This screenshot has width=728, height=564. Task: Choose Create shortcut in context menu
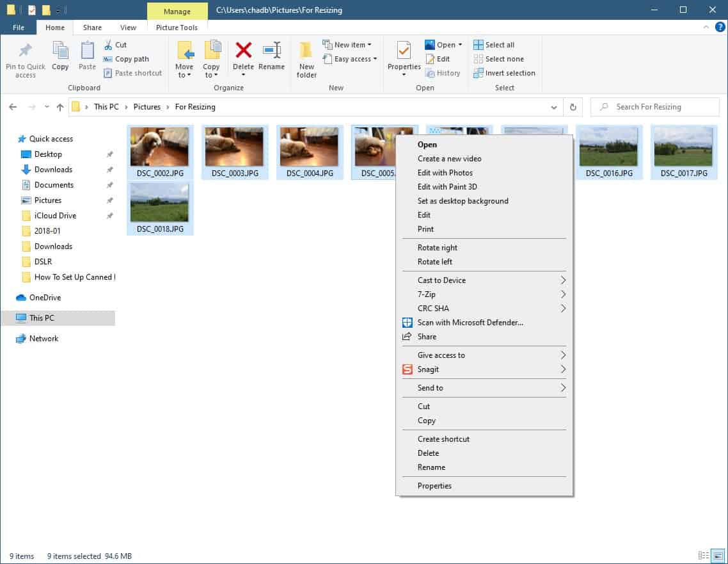(x=484, y=439)
